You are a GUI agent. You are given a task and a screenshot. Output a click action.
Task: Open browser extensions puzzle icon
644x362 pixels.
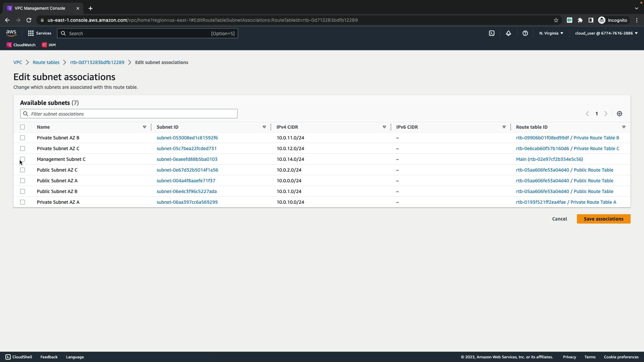tap(580, 20)
